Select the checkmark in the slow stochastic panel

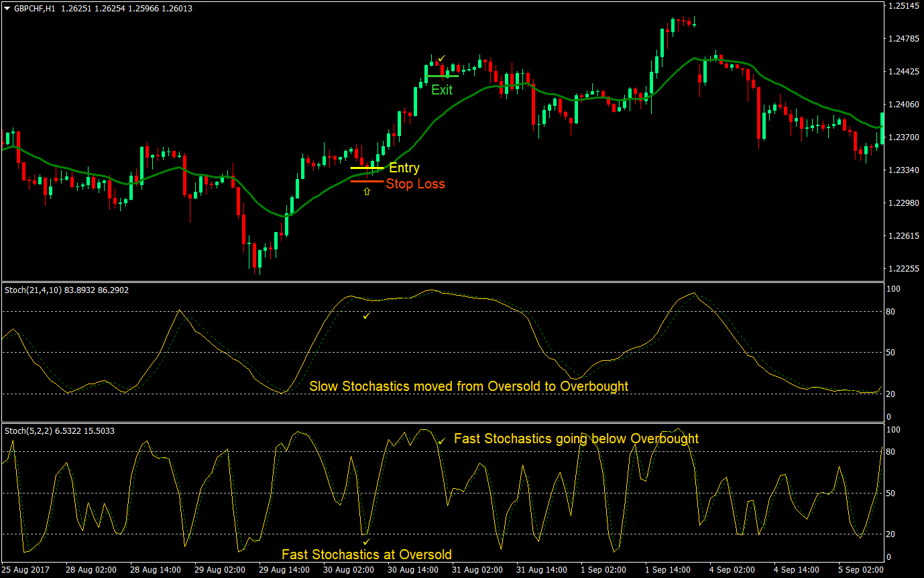[x=365, y=316]
